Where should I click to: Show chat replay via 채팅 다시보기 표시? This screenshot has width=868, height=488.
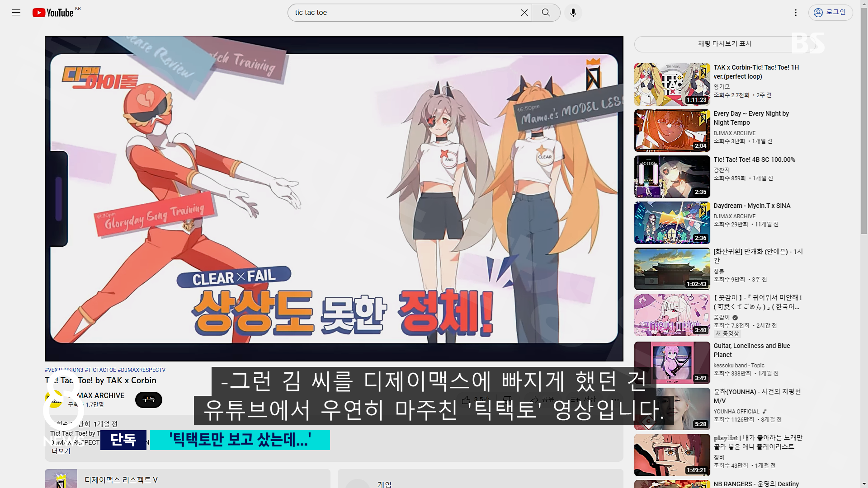coord(724,44)
